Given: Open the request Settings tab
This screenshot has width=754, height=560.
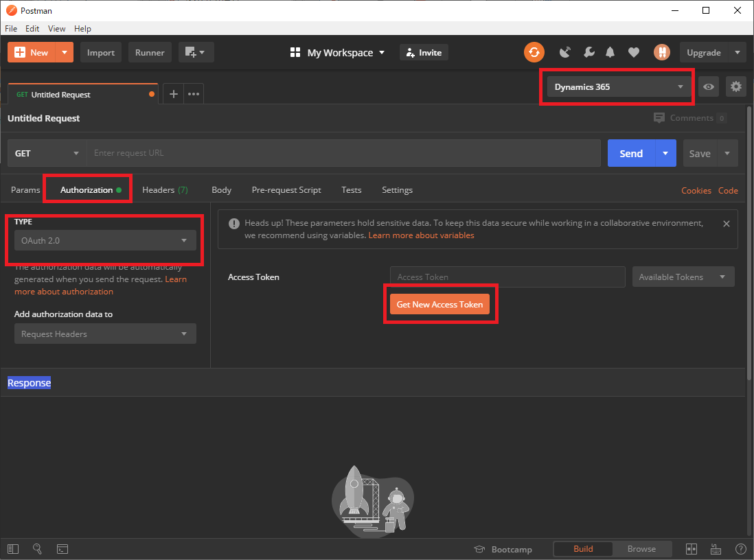Looking at the screenshot, I should tap(397, 190).
